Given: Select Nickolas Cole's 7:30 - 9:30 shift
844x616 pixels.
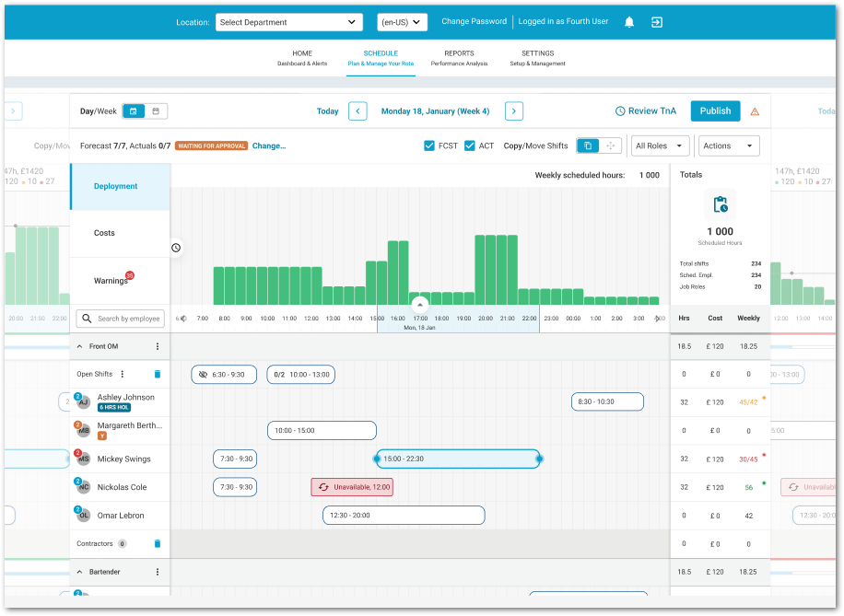Looking at the screenshot, I should coord(235,487).
